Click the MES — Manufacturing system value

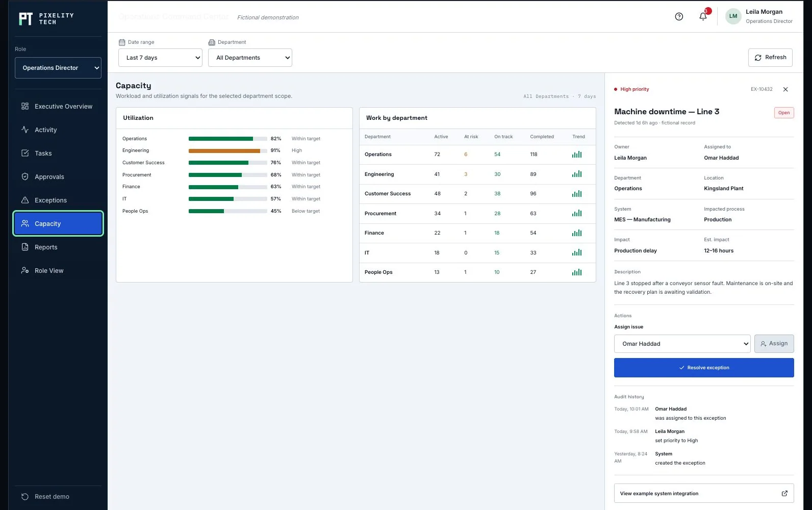642,220
